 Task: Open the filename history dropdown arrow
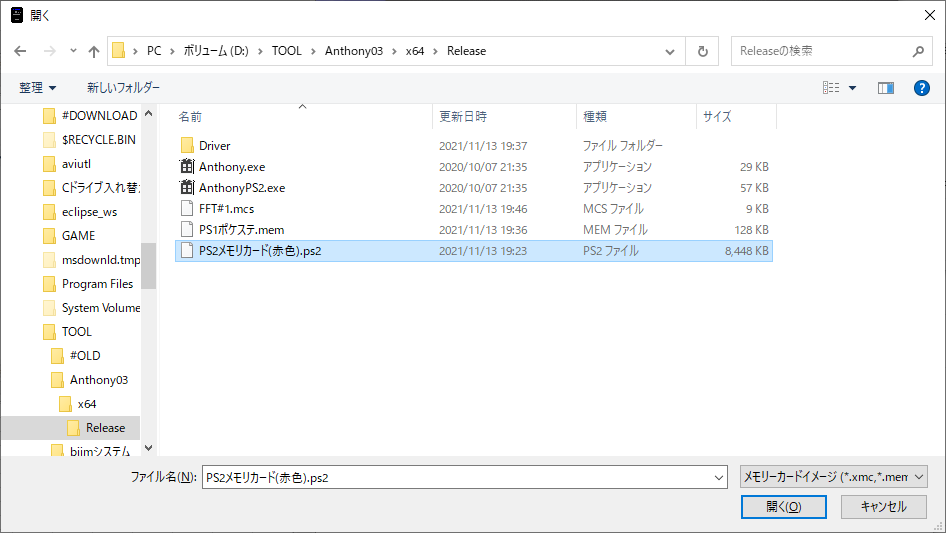coord(719,477)
